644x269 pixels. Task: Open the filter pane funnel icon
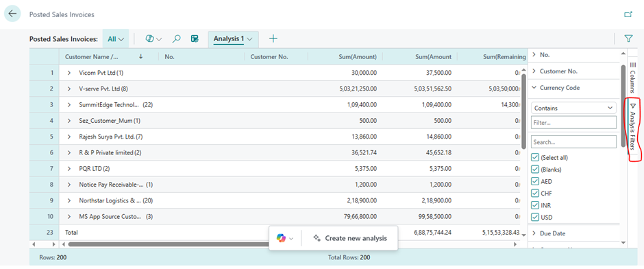628,38
